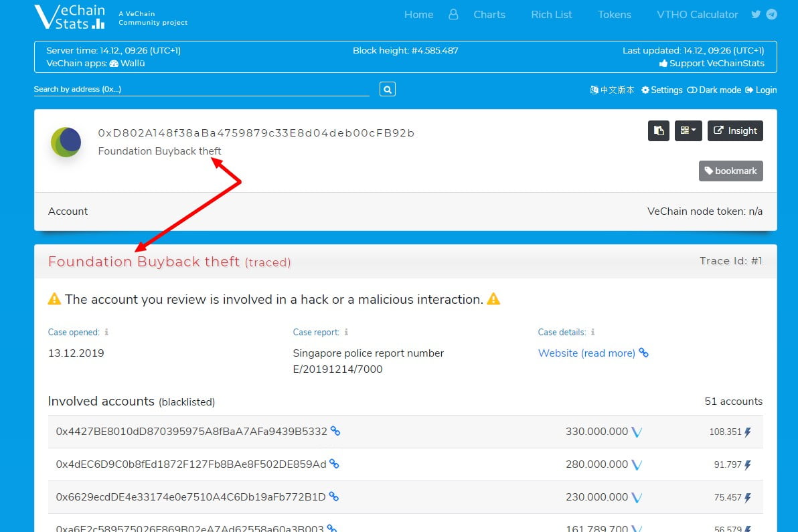Open address 0x4427BE8010dD870395975A8fBaA7AFa9439B5332
798x532 pixels.
tap(191, 432)
